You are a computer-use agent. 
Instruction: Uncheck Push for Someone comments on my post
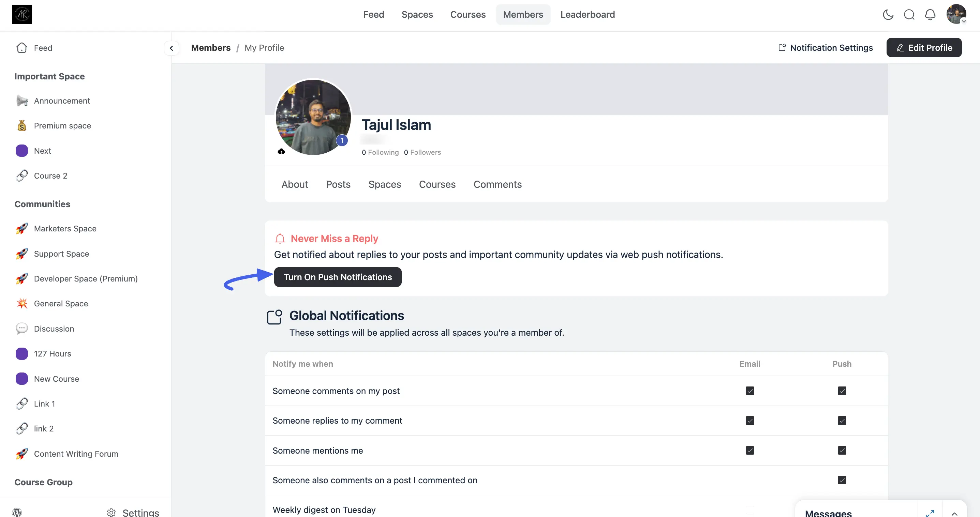click(x=842, y=391)
